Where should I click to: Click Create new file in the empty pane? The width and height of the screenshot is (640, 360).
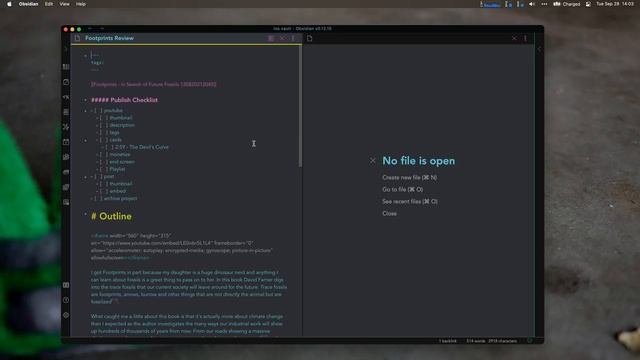(409, 178)
